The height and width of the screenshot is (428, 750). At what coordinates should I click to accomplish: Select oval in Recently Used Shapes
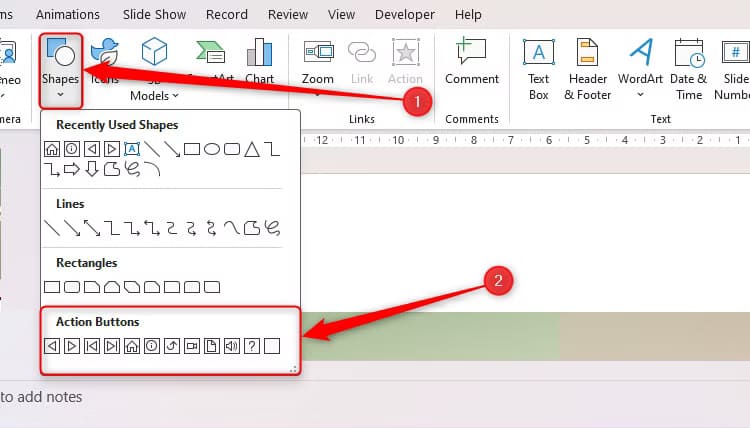click(x=212, y=149)
